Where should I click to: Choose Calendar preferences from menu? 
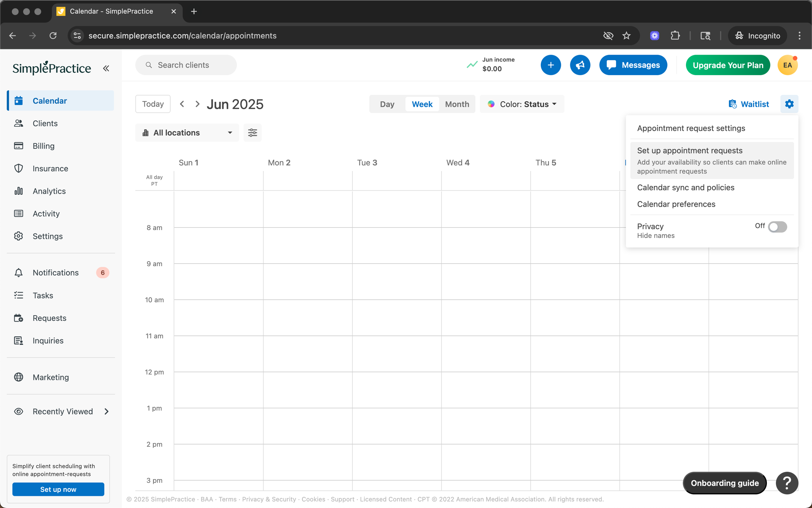[676, 204]
